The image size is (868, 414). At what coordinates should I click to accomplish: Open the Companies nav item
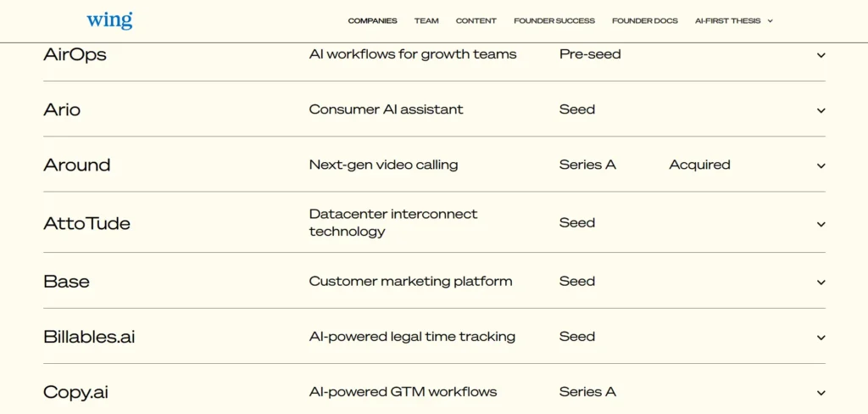[373, 21]
